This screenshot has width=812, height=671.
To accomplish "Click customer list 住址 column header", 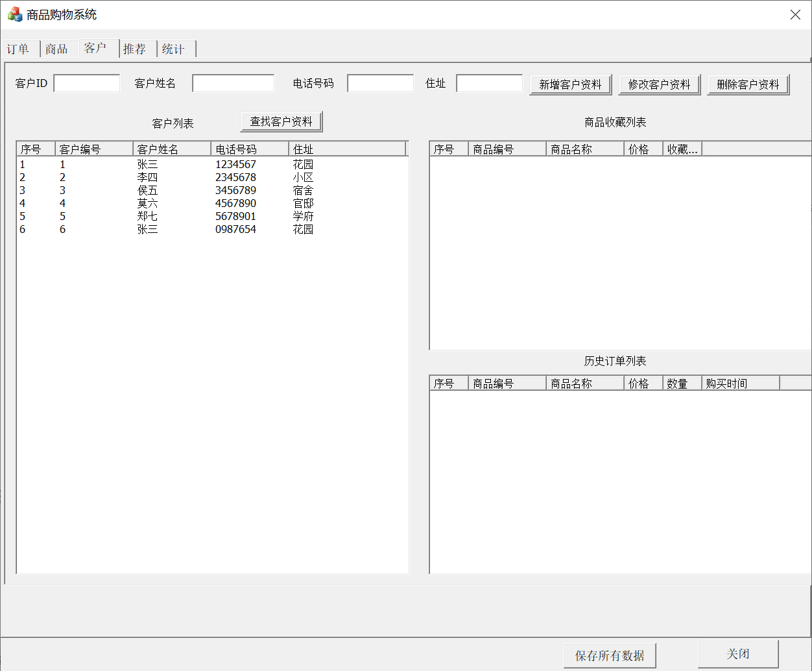I will pos(347,149).
